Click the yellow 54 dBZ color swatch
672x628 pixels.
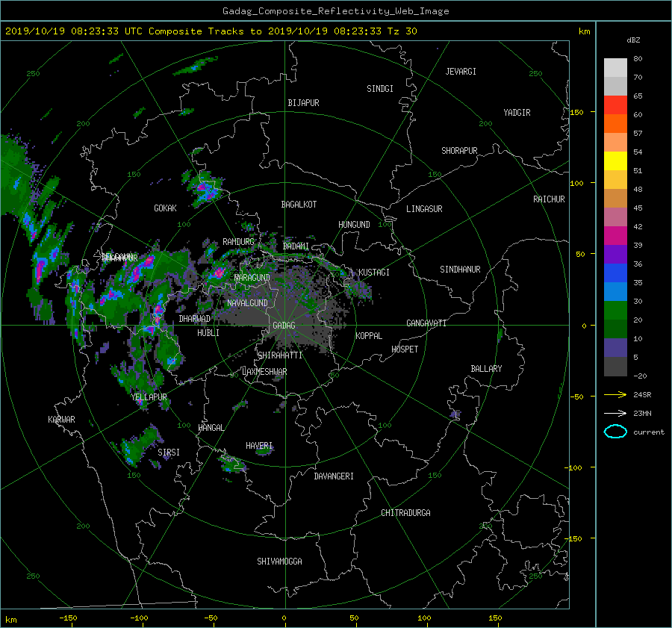[x=615, y=161]
